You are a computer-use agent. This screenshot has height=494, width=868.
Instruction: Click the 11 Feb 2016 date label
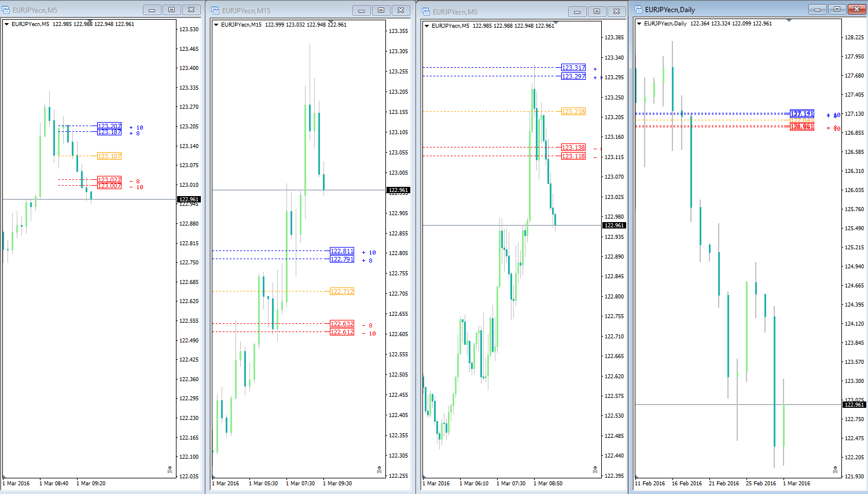click(x=650, y=484)
